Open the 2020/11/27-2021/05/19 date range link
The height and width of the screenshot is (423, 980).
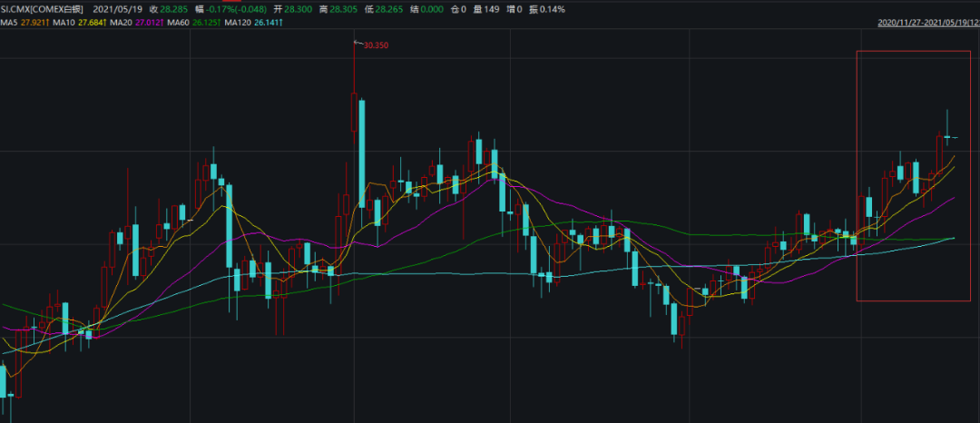(929, 23)
